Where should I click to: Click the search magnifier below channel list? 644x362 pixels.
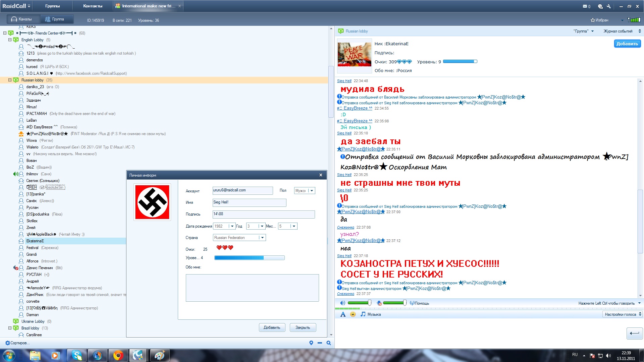[329, 343]
